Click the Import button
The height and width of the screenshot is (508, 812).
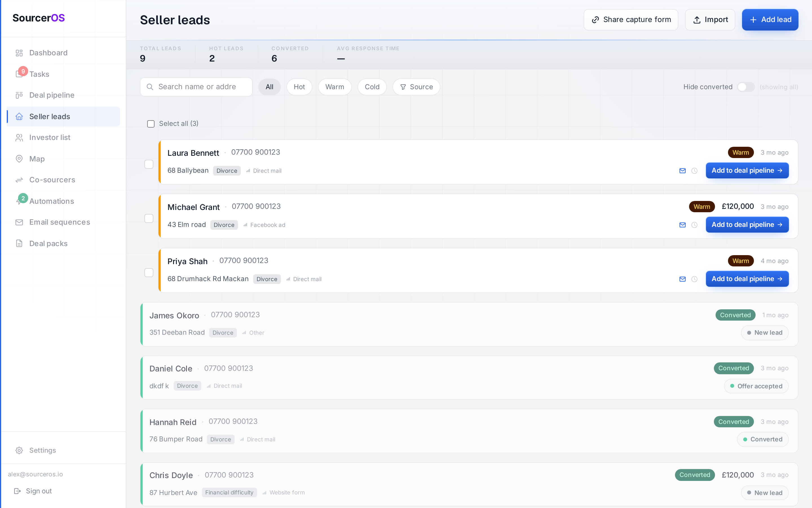point(710,20)
